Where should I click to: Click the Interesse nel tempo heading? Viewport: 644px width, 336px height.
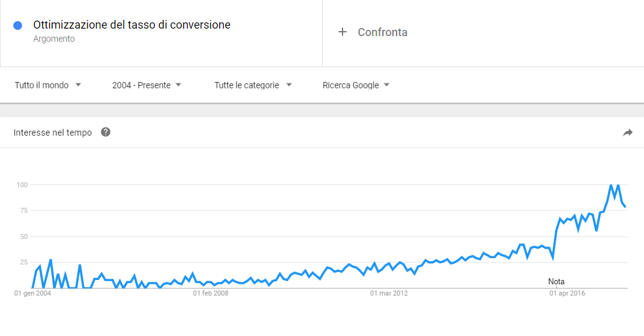(53, 133)
